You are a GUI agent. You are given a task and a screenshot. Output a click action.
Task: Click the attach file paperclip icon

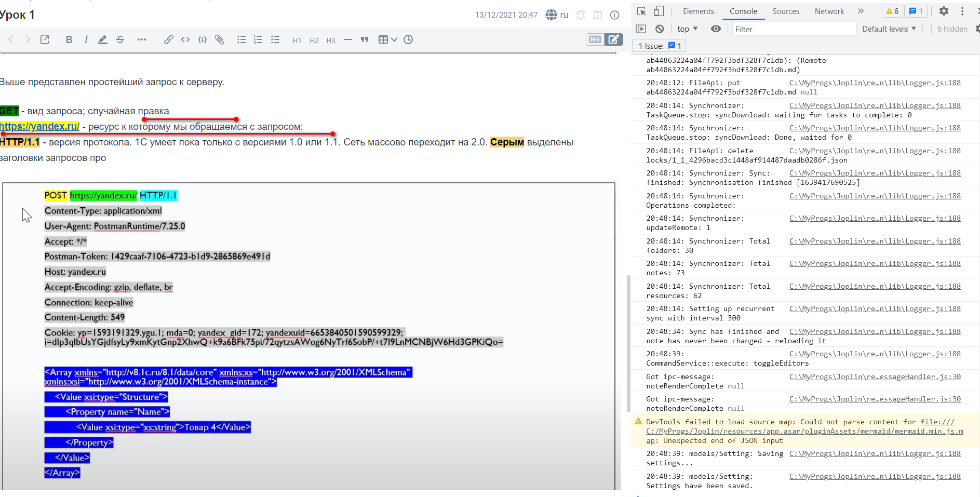coord(219,39)
